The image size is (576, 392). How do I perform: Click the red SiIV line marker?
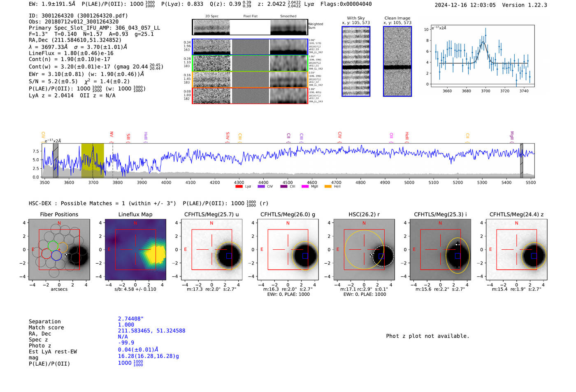point(228,137)
